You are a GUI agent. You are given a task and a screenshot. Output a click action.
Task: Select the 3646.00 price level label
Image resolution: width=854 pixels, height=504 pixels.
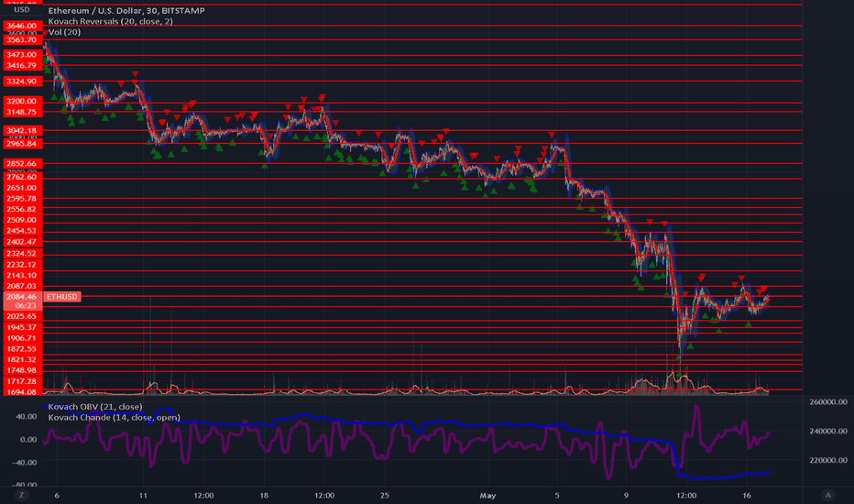pyautogui.click(x=22, y=26)
